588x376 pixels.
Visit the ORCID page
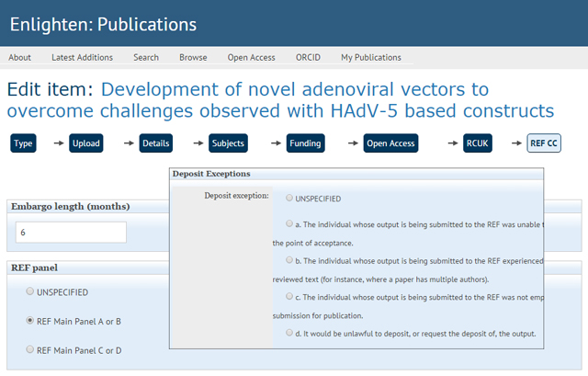tap(308, 57)
